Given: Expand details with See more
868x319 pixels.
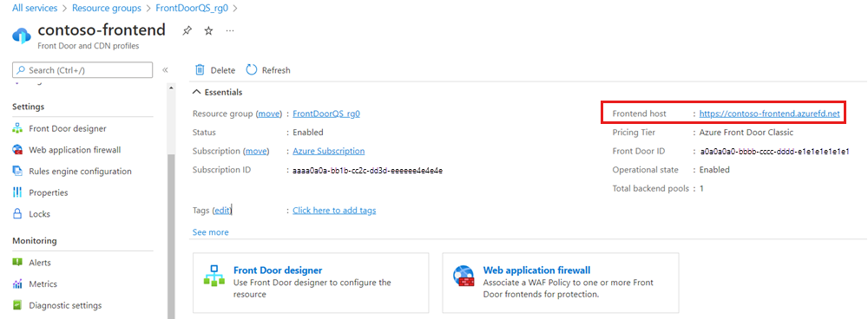Looking at the screenshot, I should (x=210, y=232).
